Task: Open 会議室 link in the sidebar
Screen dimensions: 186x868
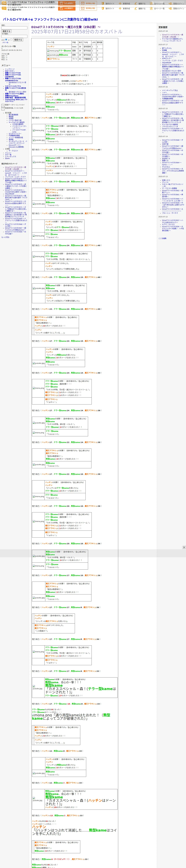Action: [11, 119]
